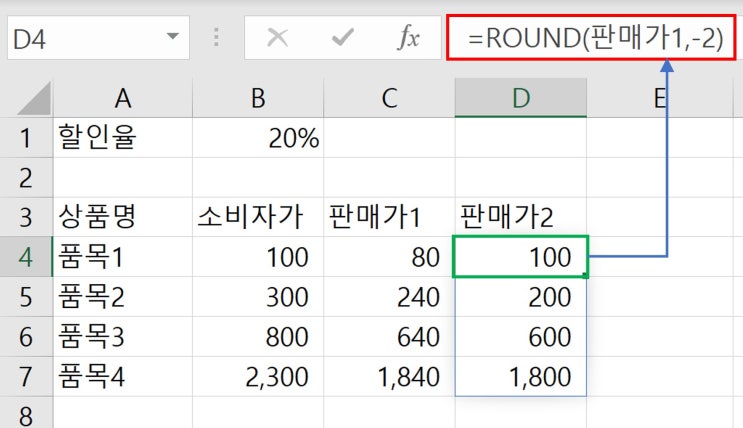Screen dimensions: 743x428
Task: Click cell with 할인율 label
Action: (x=123, y=138)
